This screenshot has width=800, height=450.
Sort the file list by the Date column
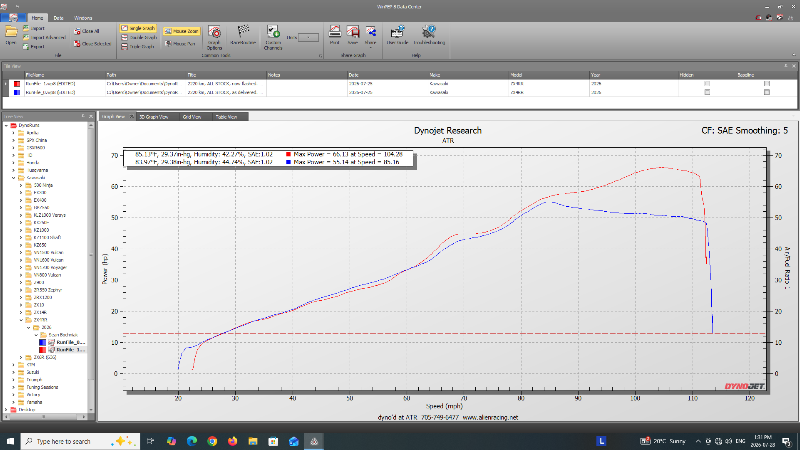coord(387,75)
